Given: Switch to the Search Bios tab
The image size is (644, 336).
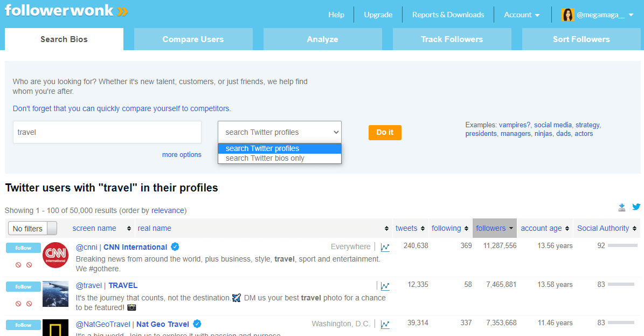Looking at the screenshot, I should click(64, 39).
